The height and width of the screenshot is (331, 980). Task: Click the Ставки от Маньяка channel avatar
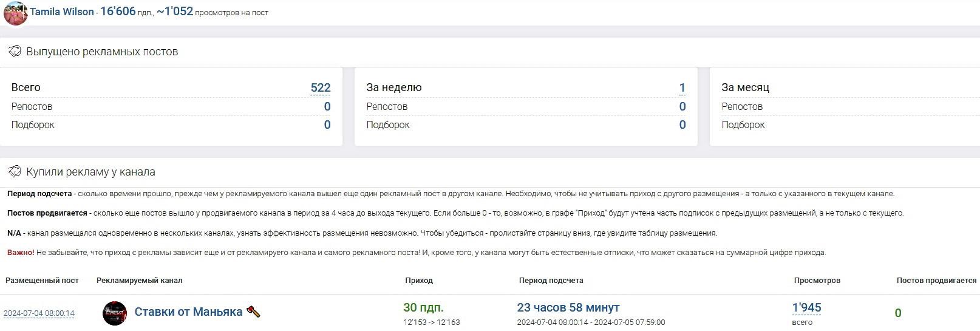115,313
